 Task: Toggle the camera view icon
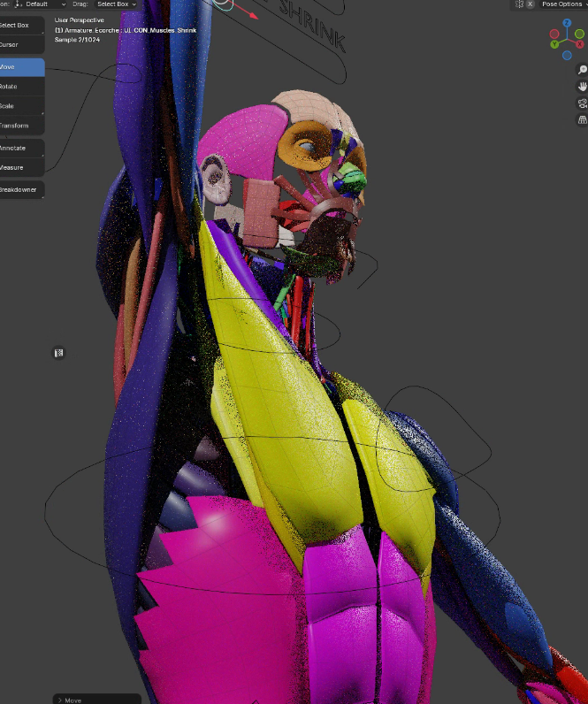582,103
